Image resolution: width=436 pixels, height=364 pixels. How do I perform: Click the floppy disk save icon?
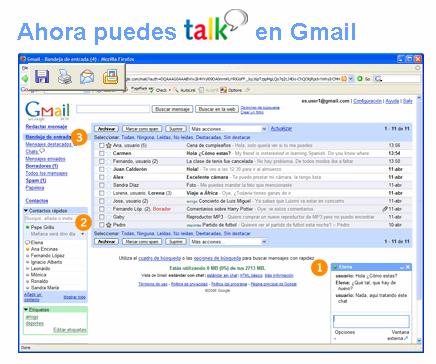[42, 76]
